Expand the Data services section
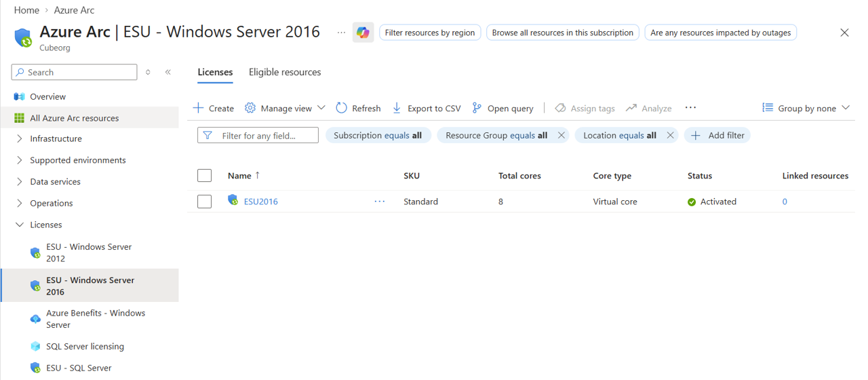This screenshot has height=380, width=868. [19, 182]
